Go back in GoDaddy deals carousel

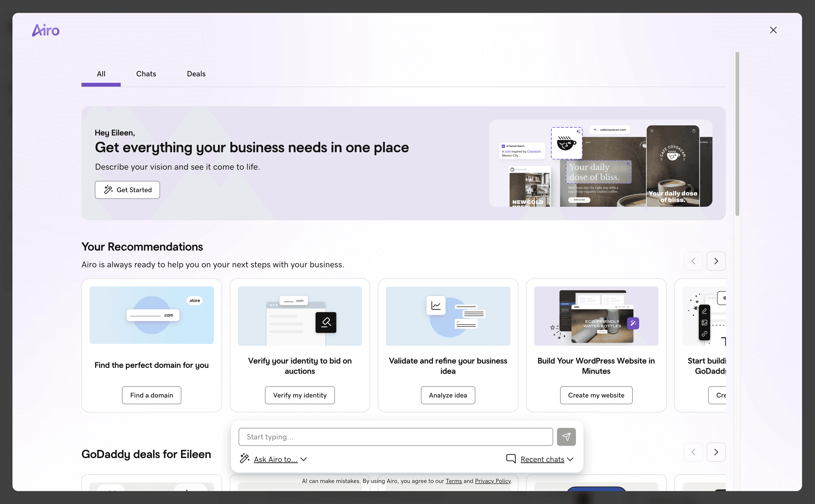coord(693,452)
